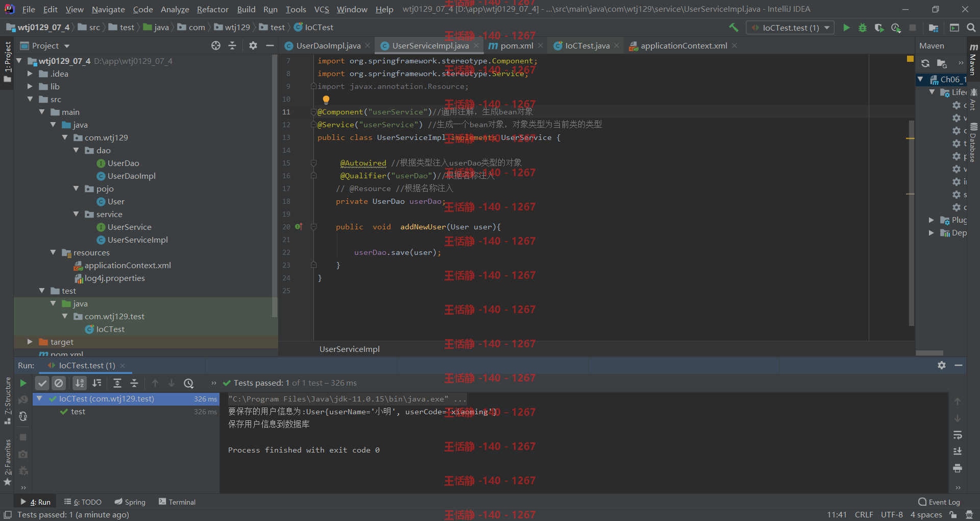This screenshot has height=521, width=980.
Task: Open the Terminal tool window
Action: point(177,502)
